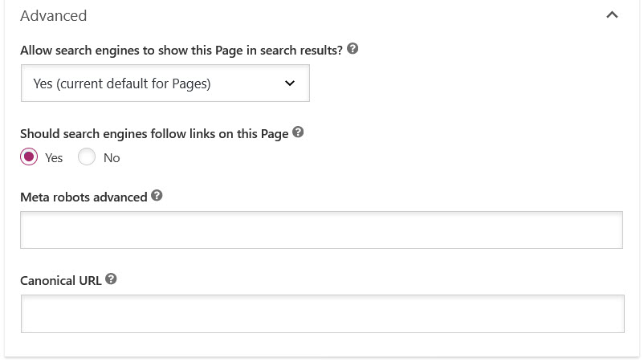
Task: Click the No radio option label text
Action: click(x=112, y=158)
